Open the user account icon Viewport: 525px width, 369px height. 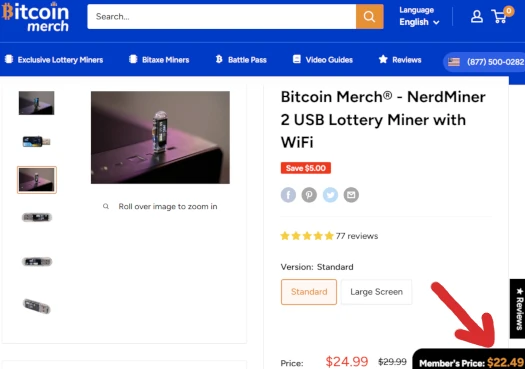coord(476,16)
